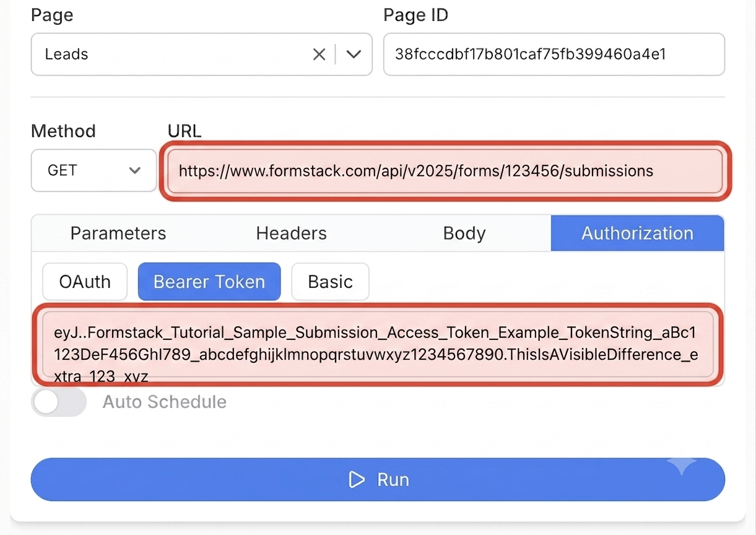Switch to the Headers tab
The image size is (756, 535).
(291, 233)
